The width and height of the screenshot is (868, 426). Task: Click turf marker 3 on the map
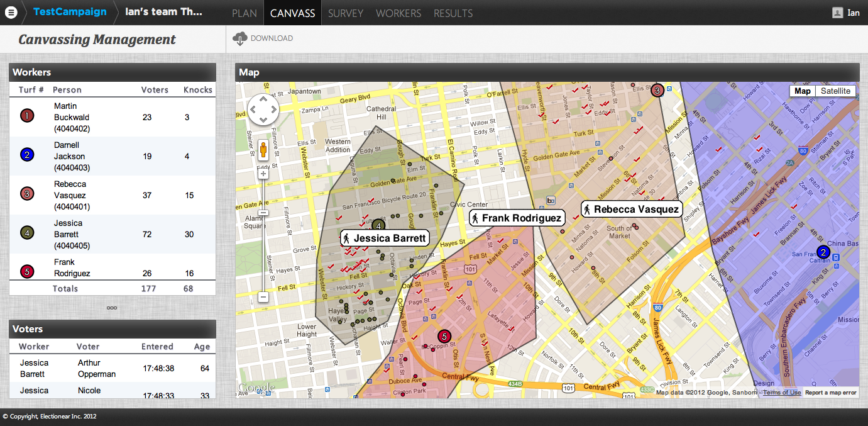coord(657,91)
